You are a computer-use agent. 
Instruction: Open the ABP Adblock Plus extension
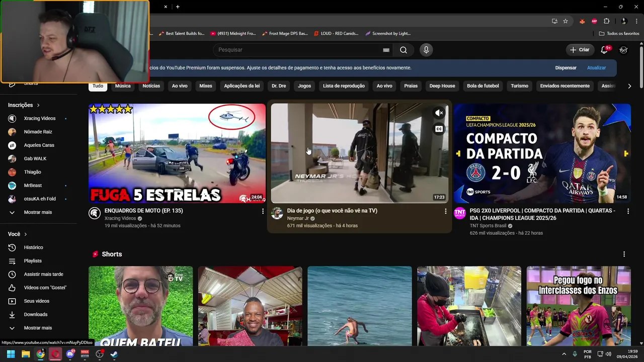pos(594,21)
